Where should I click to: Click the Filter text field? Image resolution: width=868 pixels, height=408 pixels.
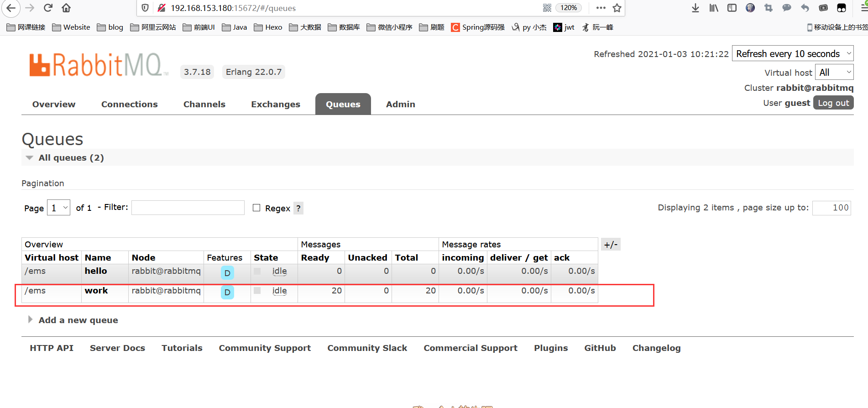(188, 208)
